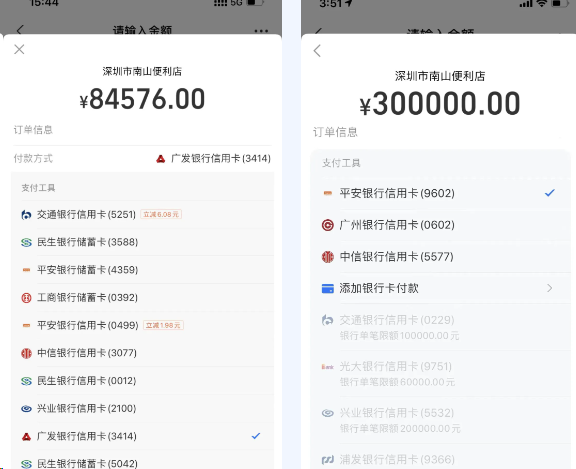Select 广州银行信用卡 (0602) icon
This screenshot has height=469, width=576.
click(327, 225)
